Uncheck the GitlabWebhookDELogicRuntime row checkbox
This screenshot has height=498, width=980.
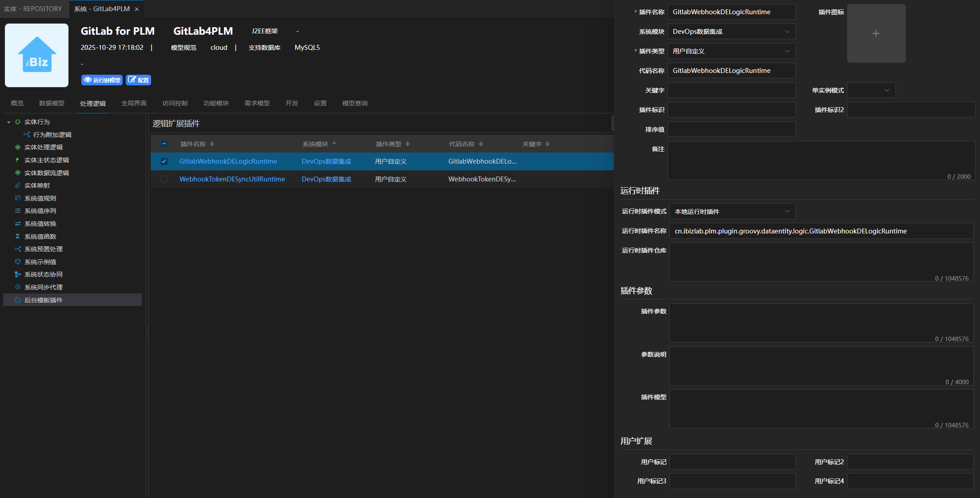coord(164,161)
